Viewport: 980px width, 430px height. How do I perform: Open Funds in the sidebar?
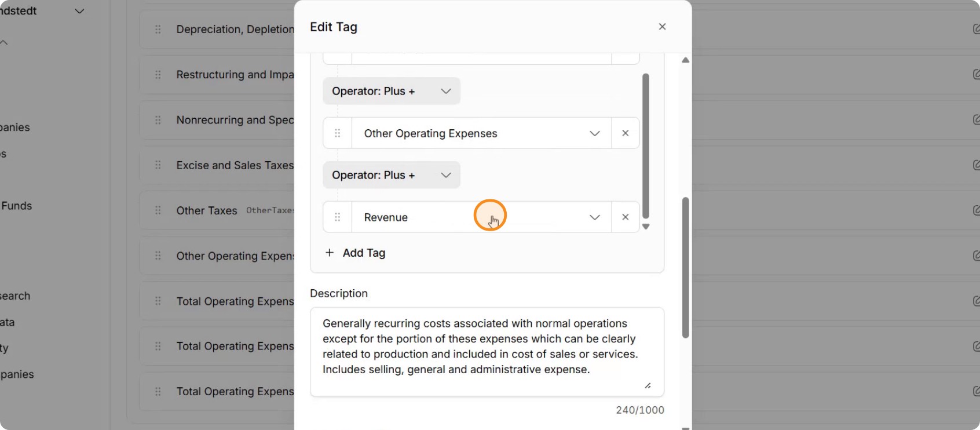[16, 206]
